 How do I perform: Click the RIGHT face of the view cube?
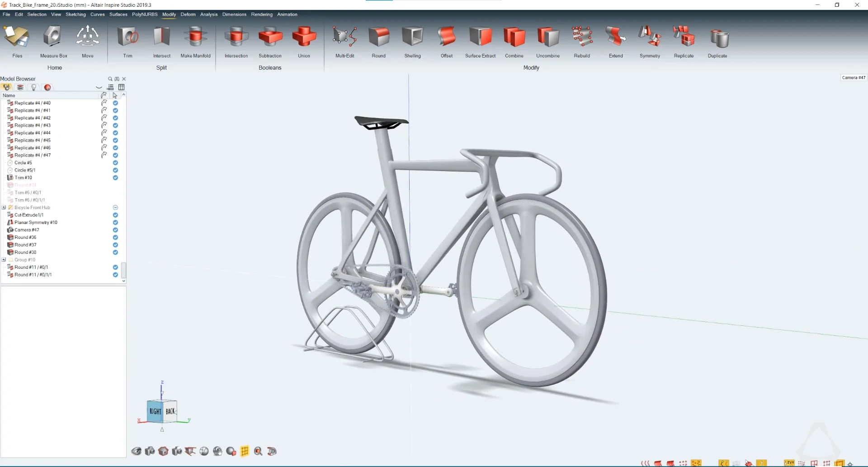point(155,411)
